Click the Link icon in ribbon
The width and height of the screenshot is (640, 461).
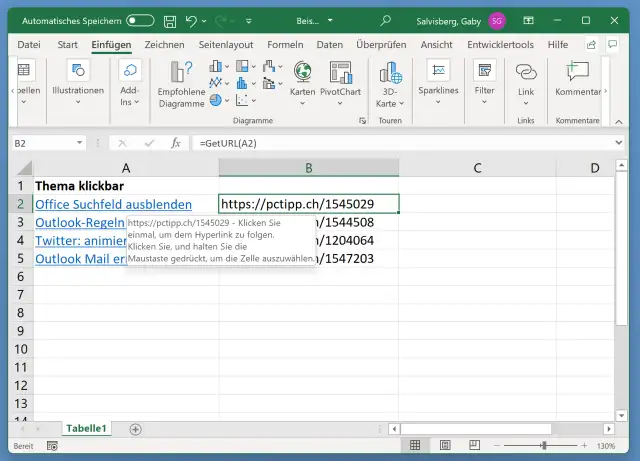(526, 78)
